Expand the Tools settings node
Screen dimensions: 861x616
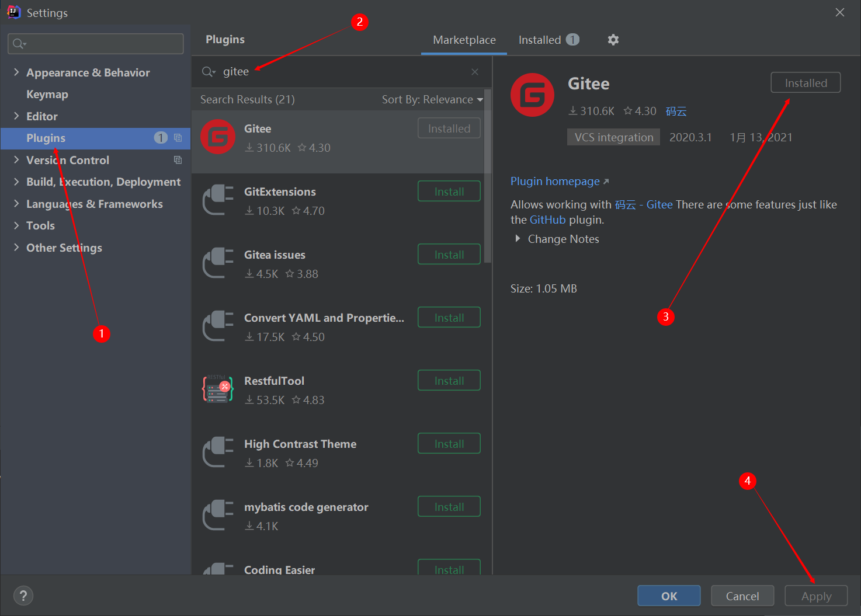coord(16,225)
